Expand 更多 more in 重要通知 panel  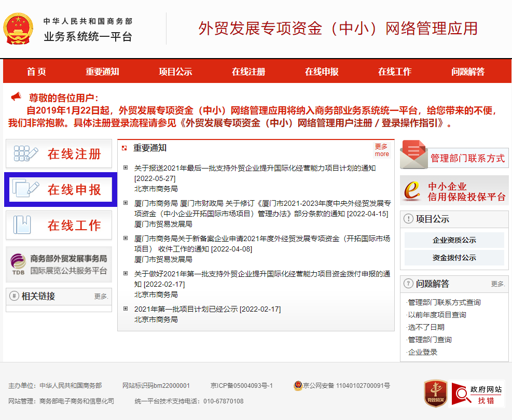click(x=381, y=150)
